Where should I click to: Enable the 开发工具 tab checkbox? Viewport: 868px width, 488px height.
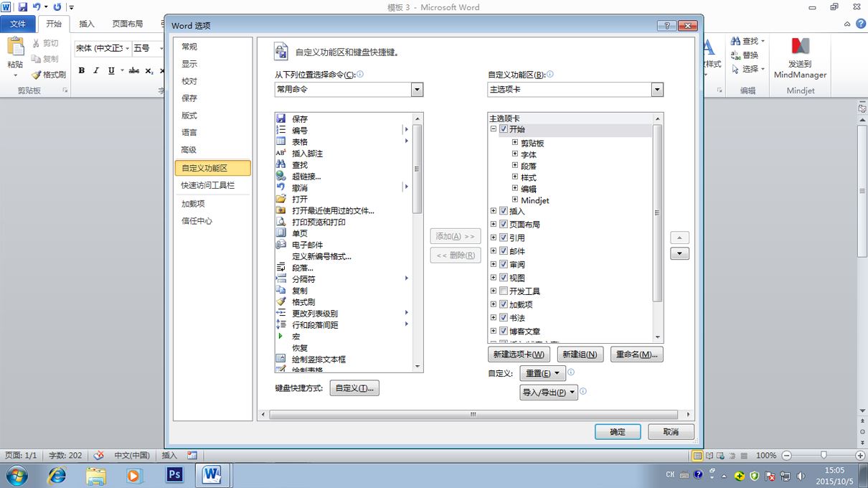pyautogui.click(x=504, y=291)
